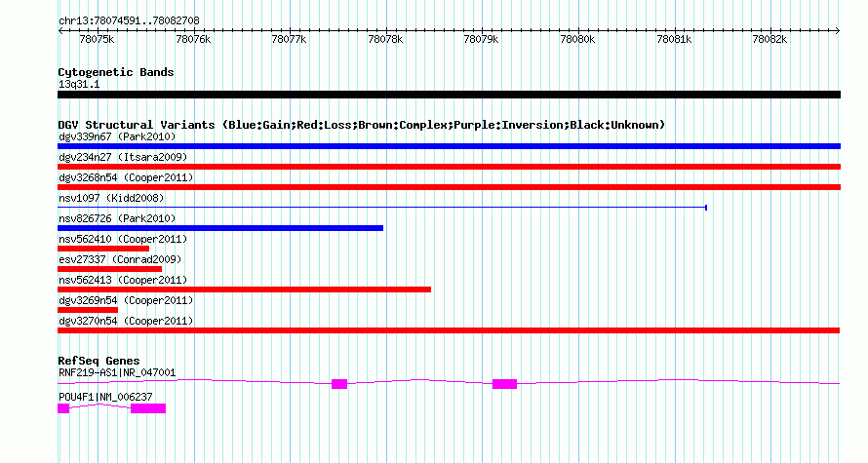
Task: Click the nsv562410 (Cooper2011) label
Action: tap(123, 239)
